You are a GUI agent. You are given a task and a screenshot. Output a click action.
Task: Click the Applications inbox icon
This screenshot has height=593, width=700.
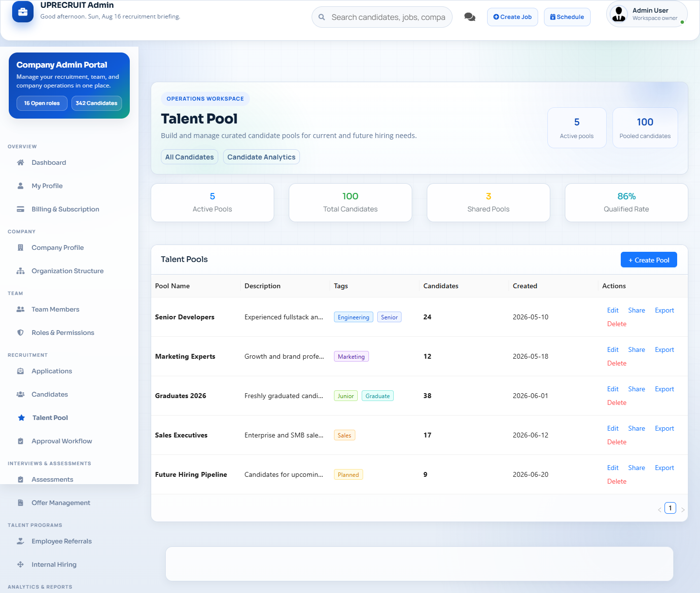[20, 371]
